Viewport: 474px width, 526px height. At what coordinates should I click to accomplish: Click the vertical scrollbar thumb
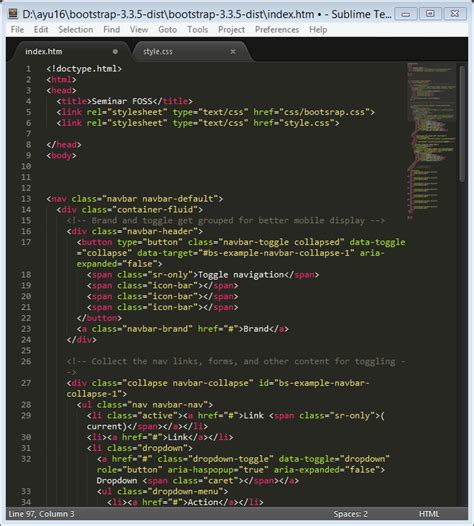[x=462, y=123]
